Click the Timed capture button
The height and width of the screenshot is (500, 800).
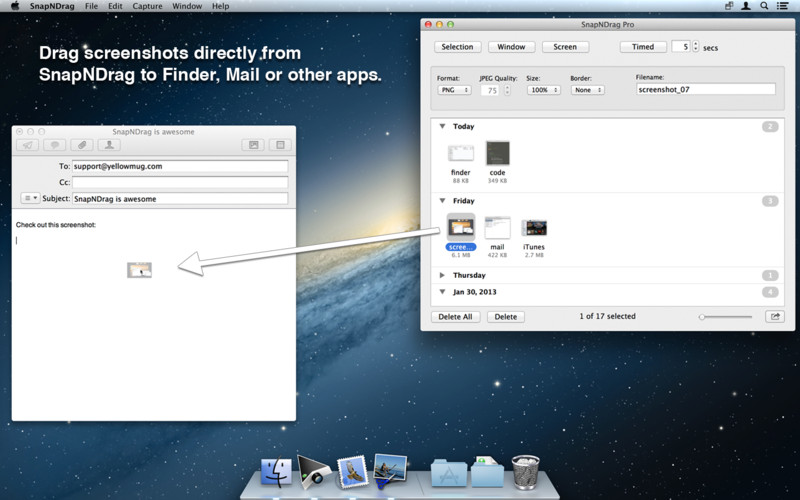point(643,47)
